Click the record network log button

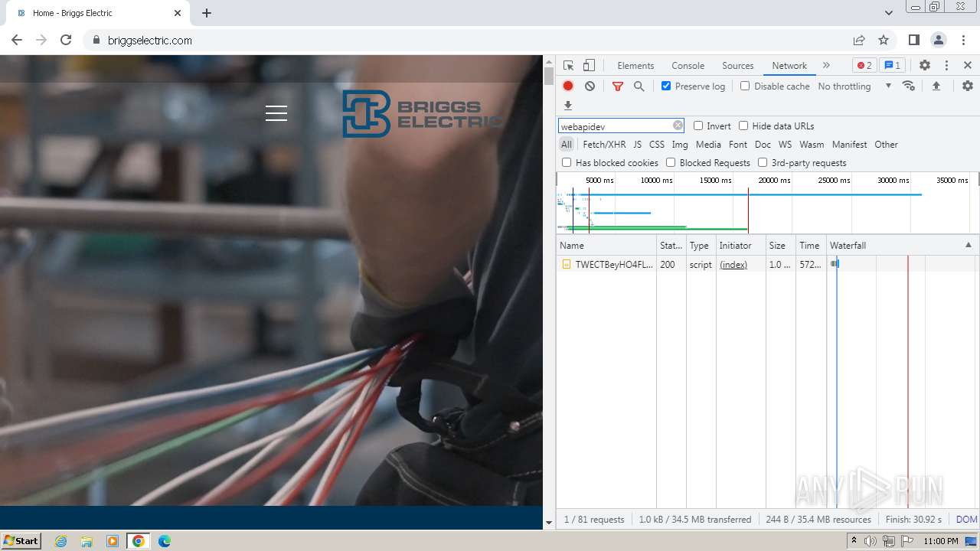tap(568, 86)
